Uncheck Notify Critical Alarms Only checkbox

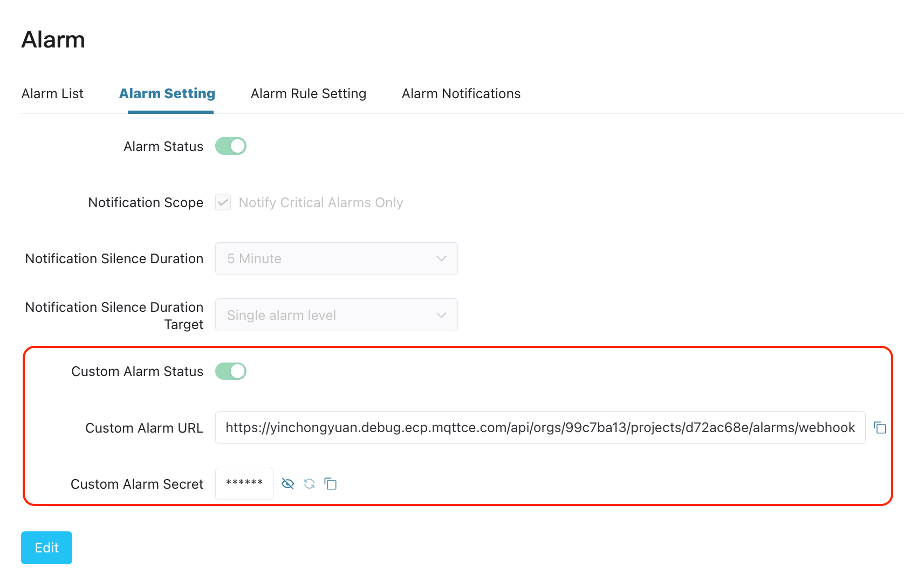[x=223, y=202]
